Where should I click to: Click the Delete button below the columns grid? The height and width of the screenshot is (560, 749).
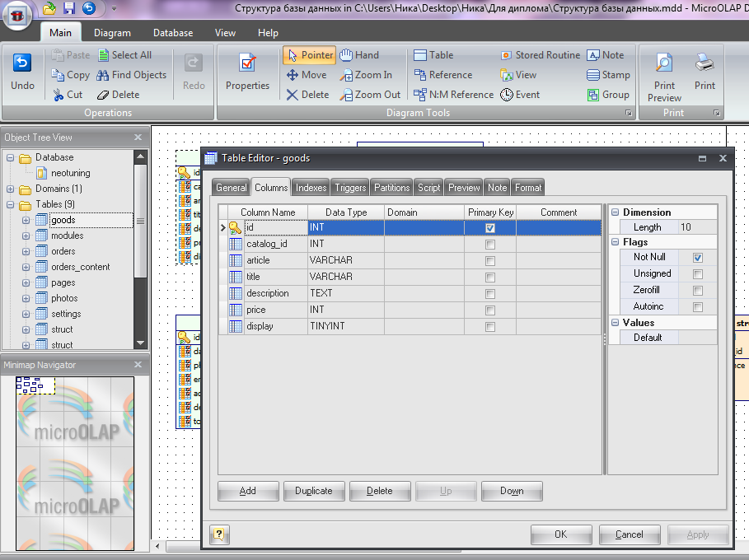(380, 491)
